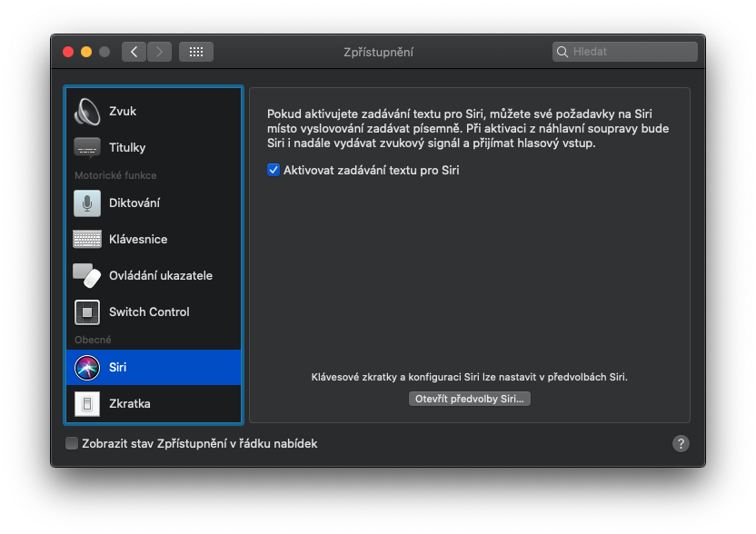The image size is (756, 534).
Task: Show all preferences grid button
Action: 196,52
